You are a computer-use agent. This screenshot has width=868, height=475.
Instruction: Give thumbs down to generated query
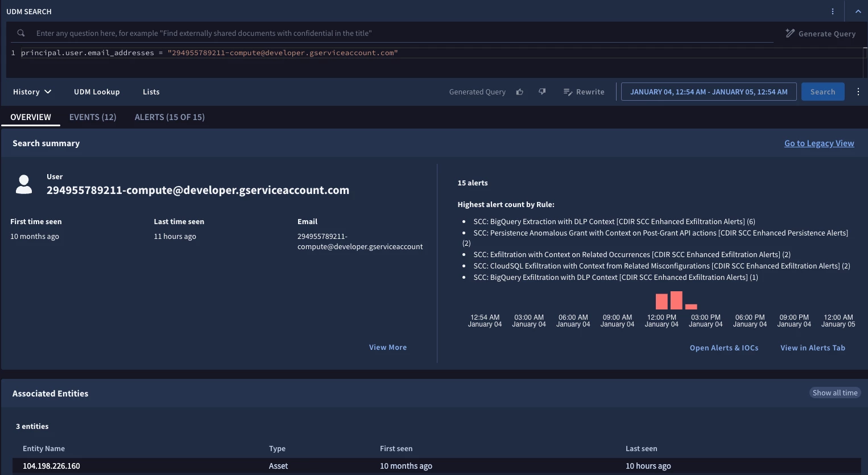point(542,92)
